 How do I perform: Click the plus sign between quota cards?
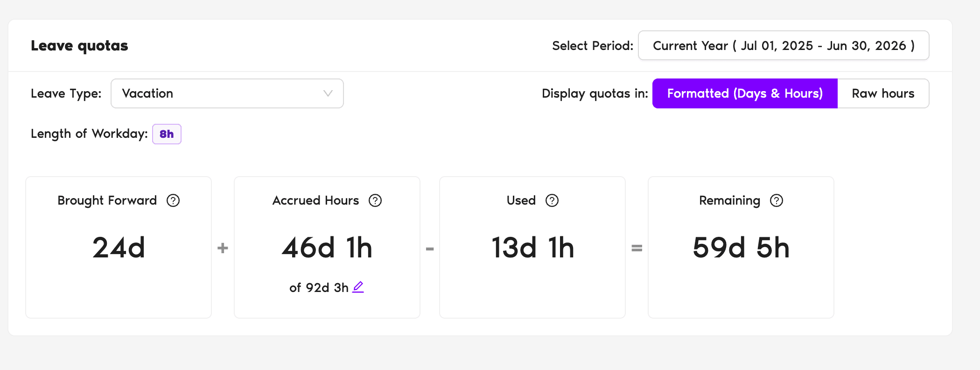click(223, 248)
